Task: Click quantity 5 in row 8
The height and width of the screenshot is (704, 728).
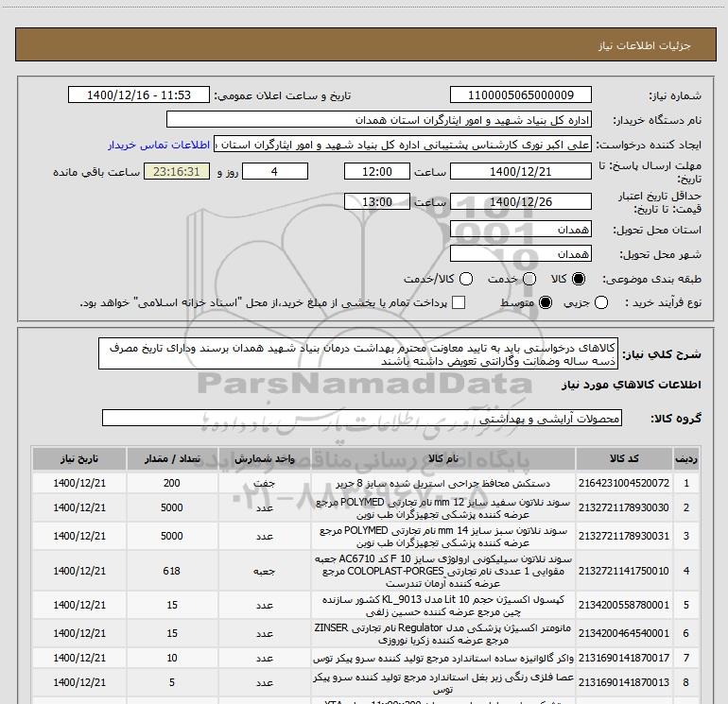Action: pos(172,682)
